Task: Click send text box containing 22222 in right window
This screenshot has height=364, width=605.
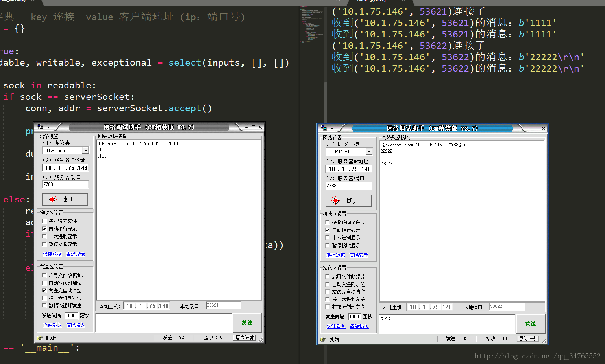Action: tap(447, 324)
